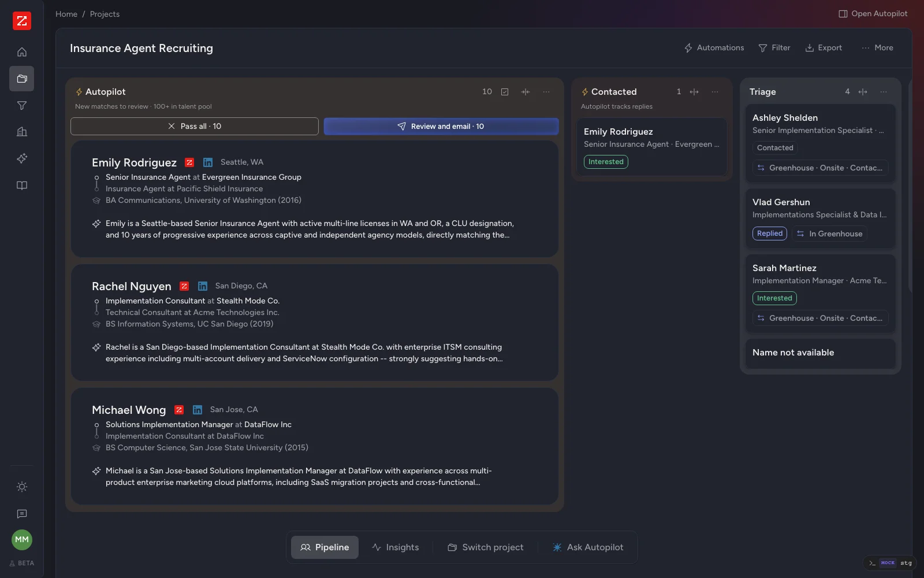The height and width of the screenshot is (578, 924).
Task: Expand the Triage column width
Action: coord(863,92)
